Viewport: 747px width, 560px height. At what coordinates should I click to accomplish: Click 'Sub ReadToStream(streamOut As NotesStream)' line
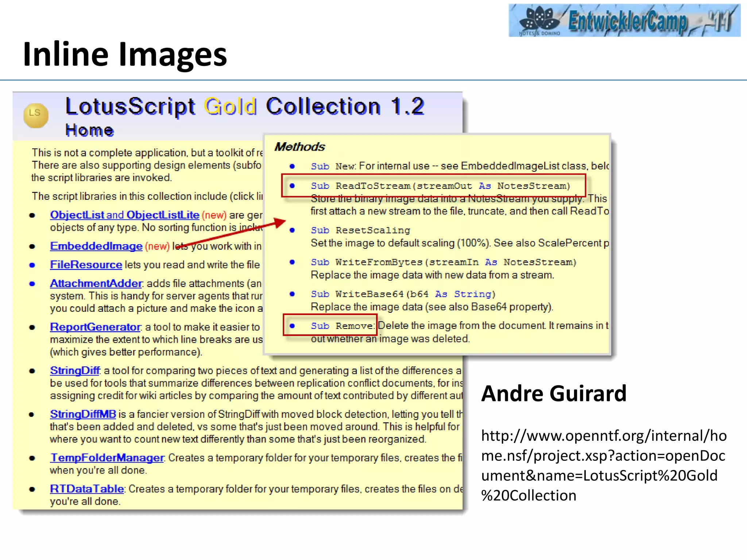tap(441, 186)
